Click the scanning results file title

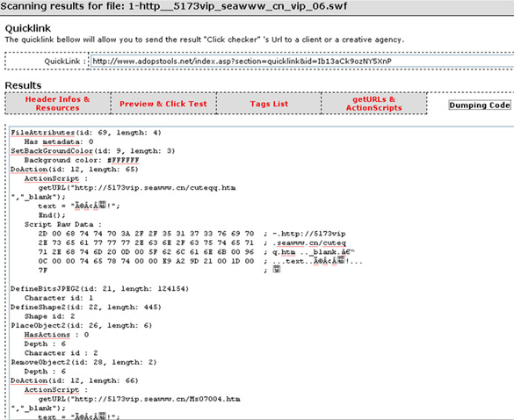click(174, 6)
